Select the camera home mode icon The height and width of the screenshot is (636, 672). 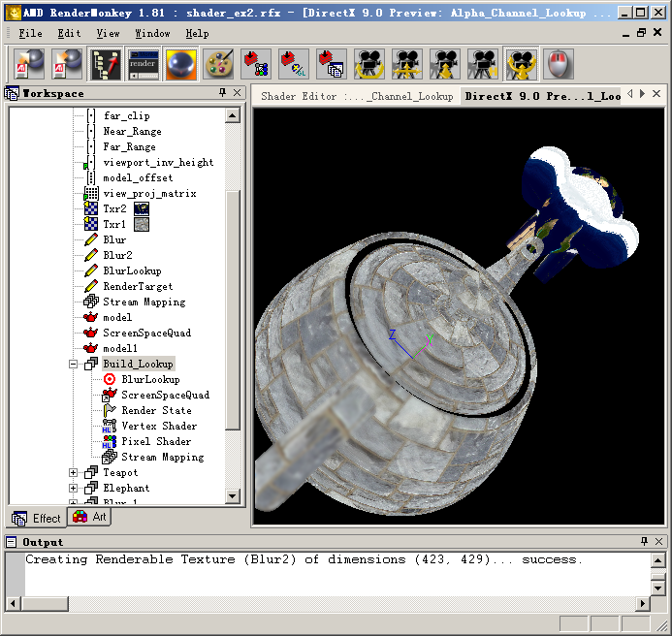(x=483, y=64)
